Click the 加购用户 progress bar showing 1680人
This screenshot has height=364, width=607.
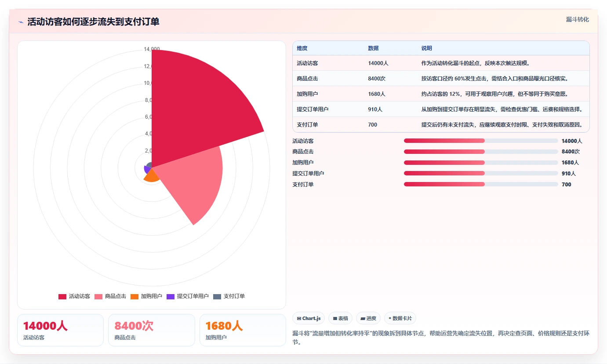coord(481,163)
